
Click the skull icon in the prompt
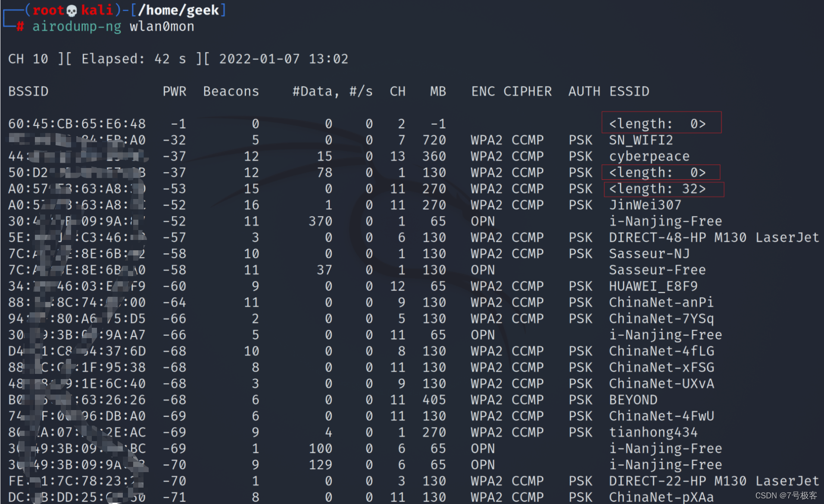pyautogui.click(x=72, y=10)
